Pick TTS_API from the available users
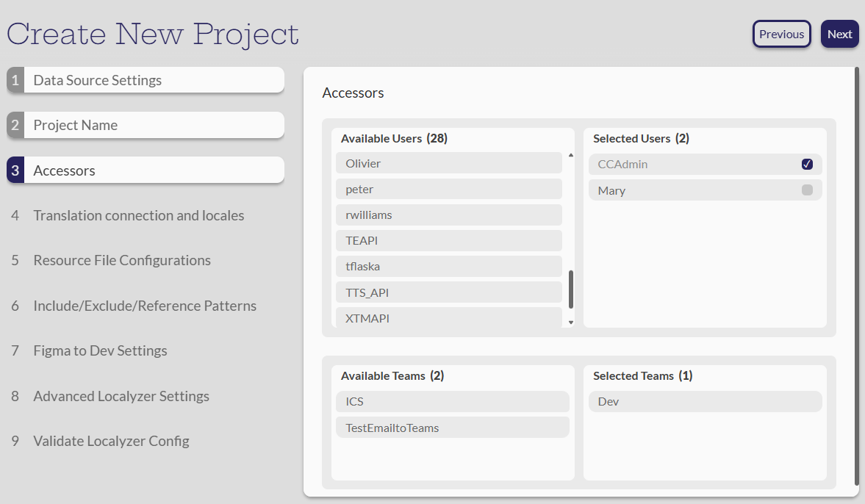This screenshot has width=865, height=504. tap(448, 292)
